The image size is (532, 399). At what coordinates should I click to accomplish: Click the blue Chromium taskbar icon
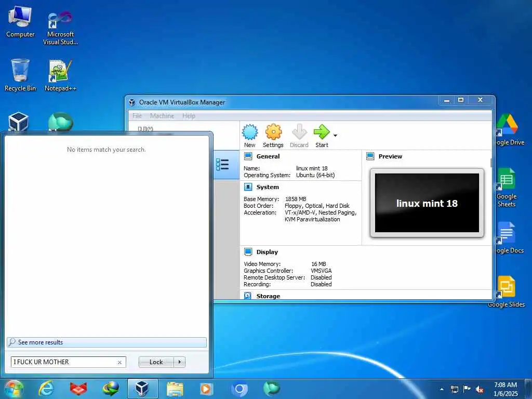pyautogui.click(x=239, y=389)
